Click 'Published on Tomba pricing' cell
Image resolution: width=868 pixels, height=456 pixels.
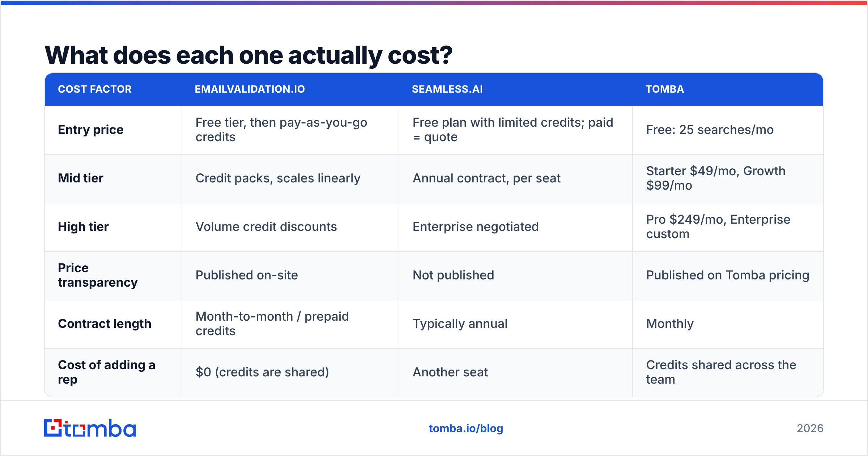pyautogui.click(x=728, y=275)
